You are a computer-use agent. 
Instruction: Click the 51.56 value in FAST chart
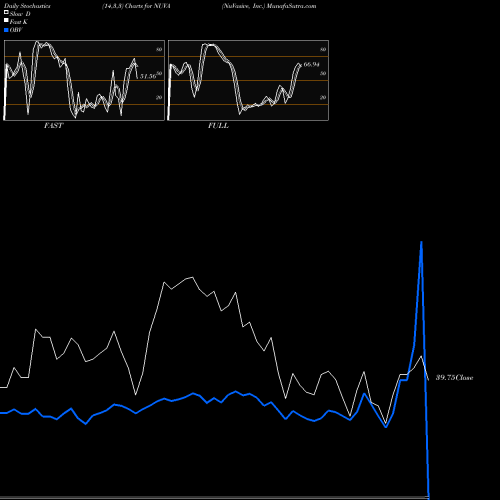[x=148, y=76]
